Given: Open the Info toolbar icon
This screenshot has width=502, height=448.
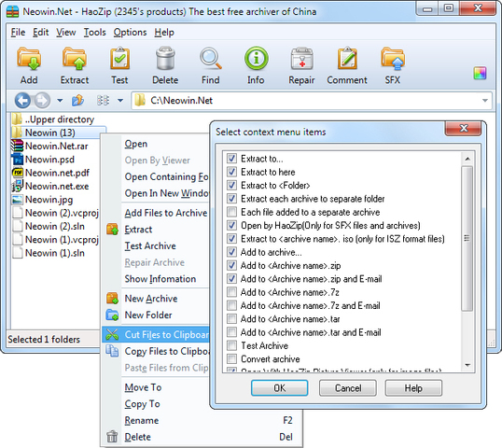Looking at the screenshot, I should click(256, 59).
